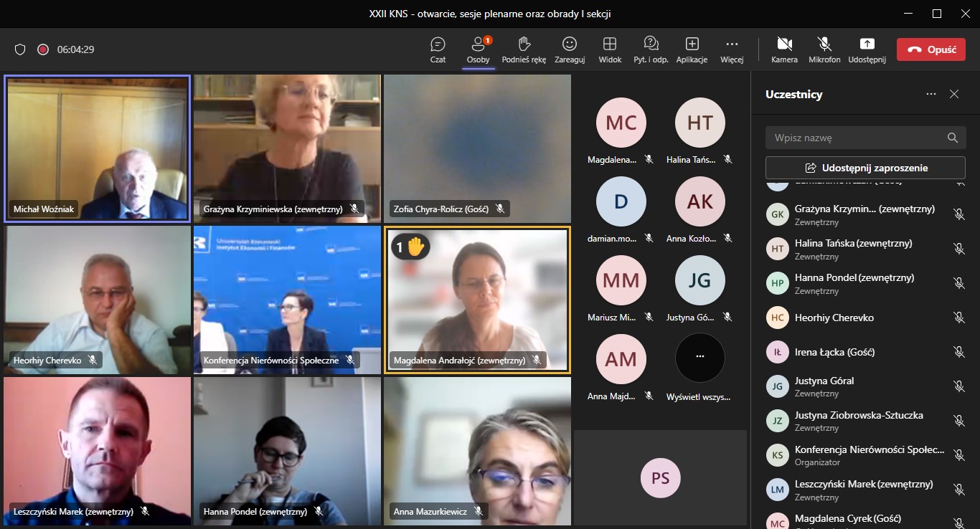The width and height of the screenshot is (980, 529).
Task: Show all participants via Wyświetl wszystkich
Action: [x=699, y=366]
